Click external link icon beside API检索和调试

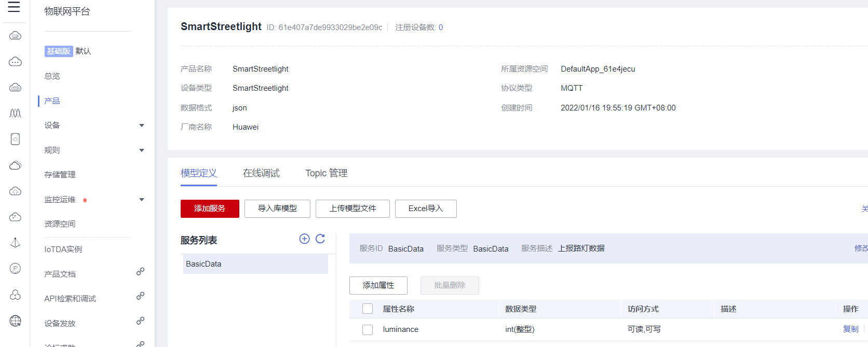tap(140, 296)
